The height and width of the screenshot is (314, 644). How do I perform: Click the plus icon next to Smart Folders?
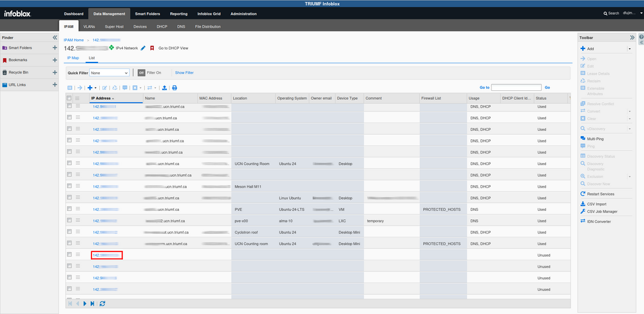(55, 48)
